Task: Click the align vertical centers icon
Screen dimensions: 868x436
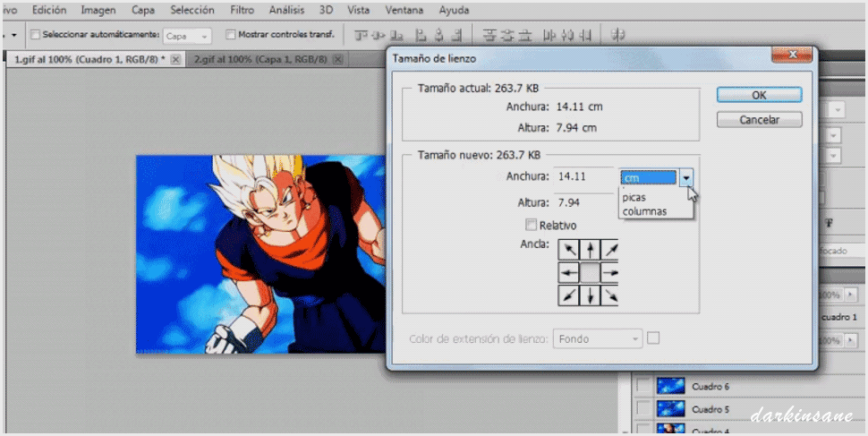Action: [379, 35]
